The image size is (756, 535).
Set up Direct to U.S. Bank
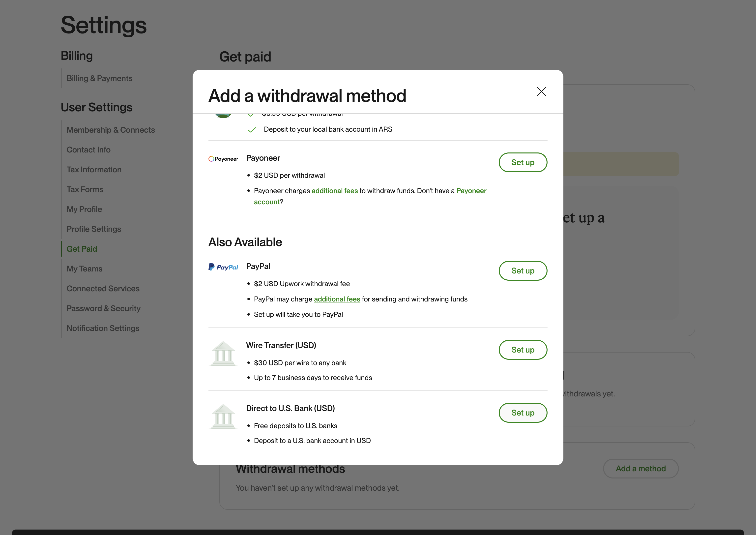(x=523, y=413)
